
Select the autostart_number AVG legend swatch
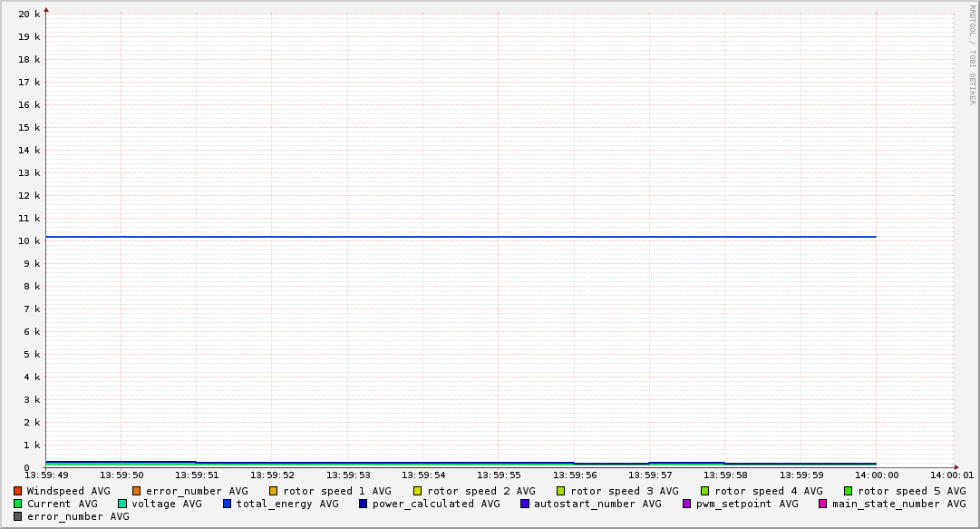pos(525,504)
